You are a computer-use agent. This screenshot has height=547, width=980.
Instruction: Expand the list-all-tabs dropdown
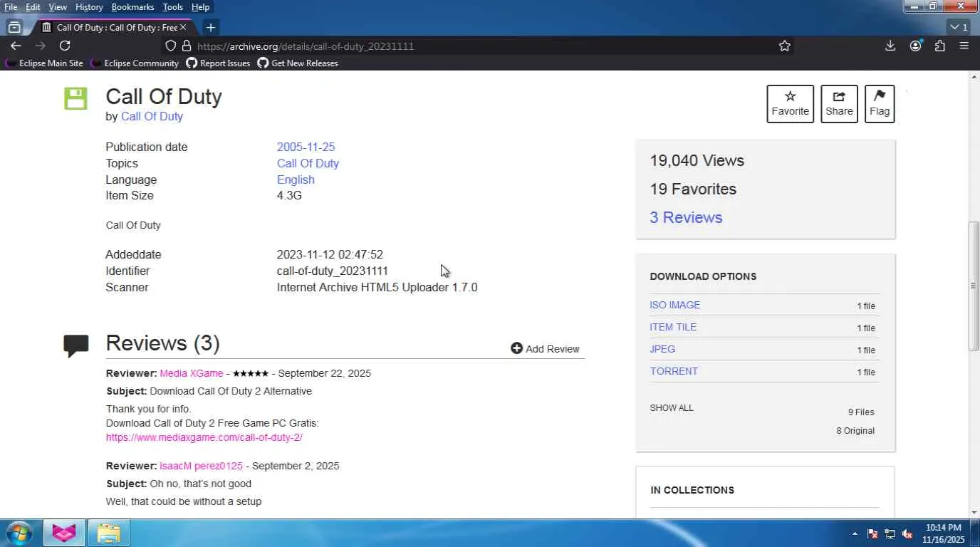click(959, 27)
